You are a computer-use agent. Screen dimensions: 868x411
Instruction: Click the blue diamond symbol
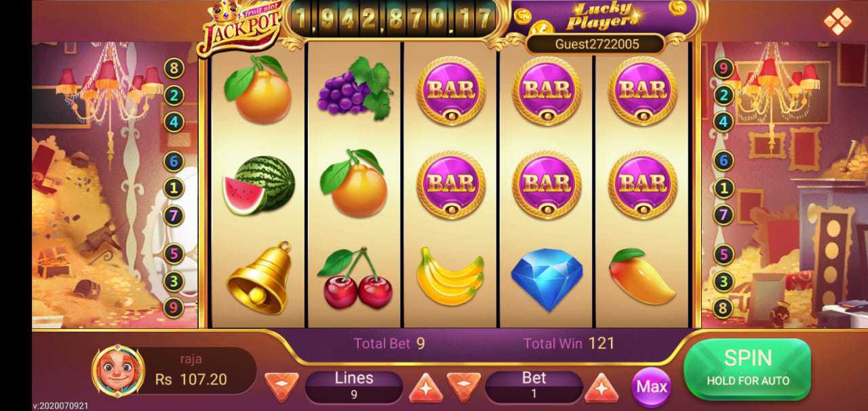(x=547, y=280)
